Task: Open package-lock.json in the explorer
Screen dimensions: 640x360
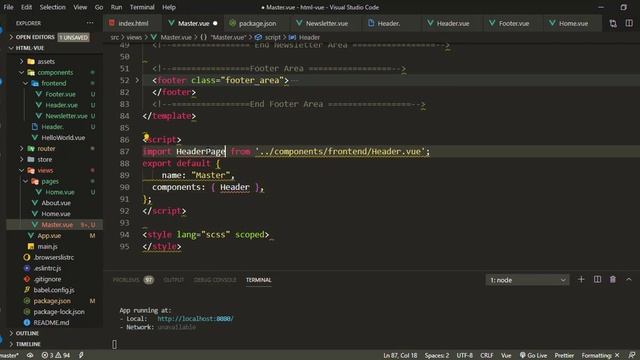Action: 59,312
